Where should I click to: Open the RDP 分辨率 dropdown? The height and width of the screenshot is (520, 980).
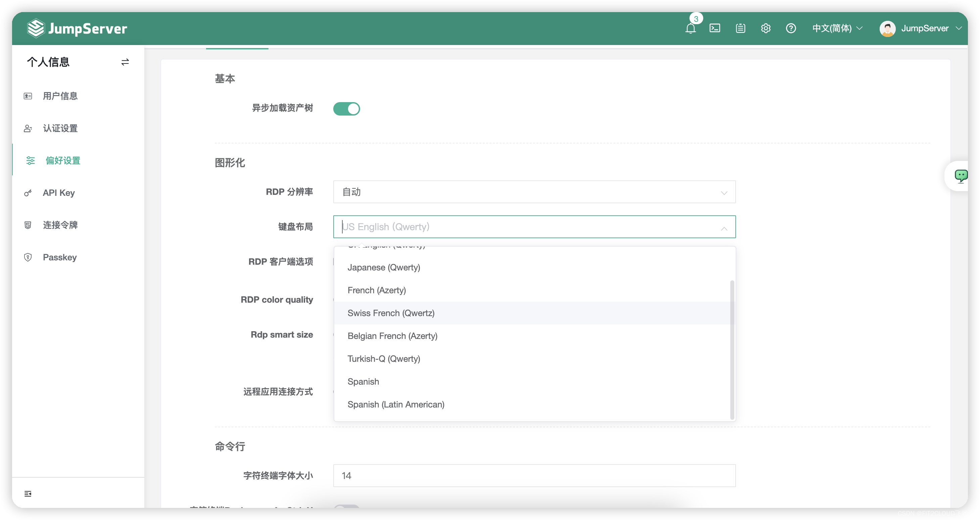pos(534,192)
